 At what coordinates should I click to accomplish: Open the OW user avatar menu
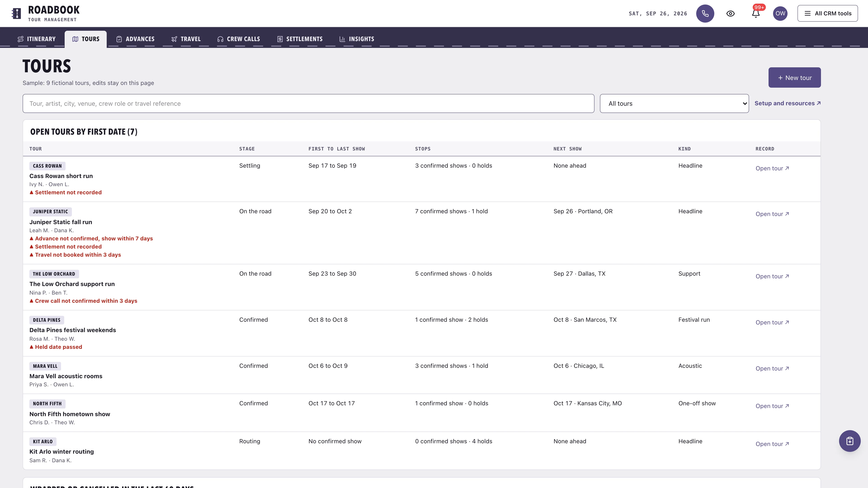[780, 14]
